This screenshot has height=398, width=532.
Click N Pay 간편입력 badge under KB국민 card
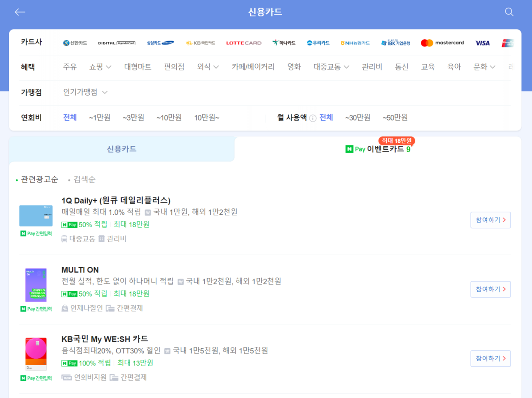pyautogui.click(x=36, y=378)
